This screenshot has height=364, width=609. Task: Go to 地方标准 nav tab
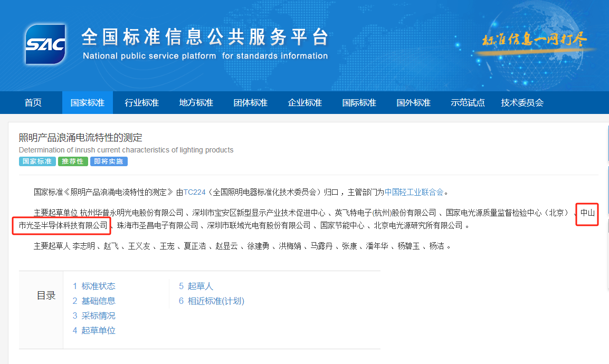tap(196, 103)
